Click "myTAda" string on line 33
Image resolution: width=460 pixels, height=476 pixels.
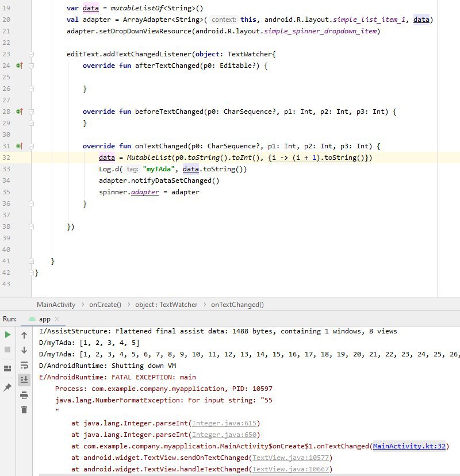[159, 169]
